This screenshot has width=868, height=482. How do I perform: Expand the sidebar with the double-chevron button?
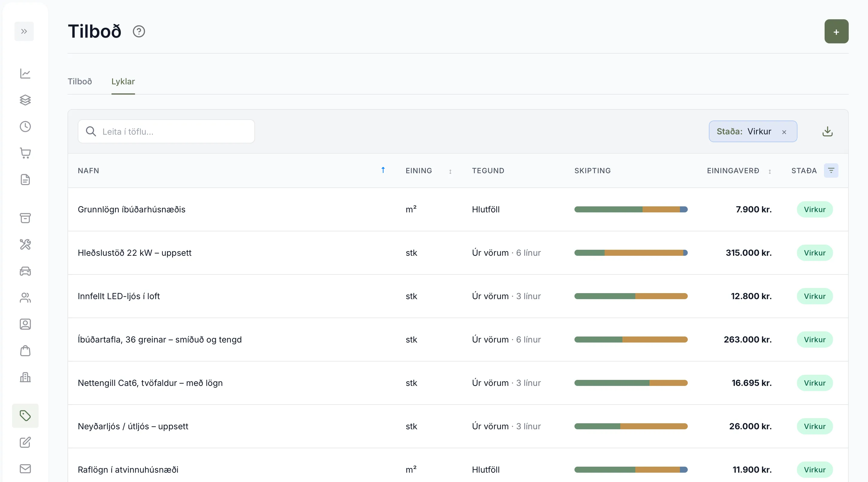[24, 31]
